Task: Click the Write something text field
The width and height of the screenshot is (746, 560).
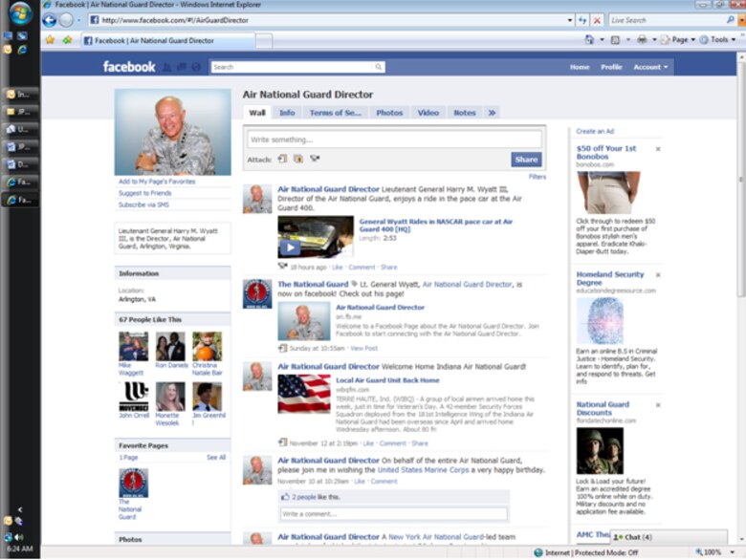Action: point(394,140)
